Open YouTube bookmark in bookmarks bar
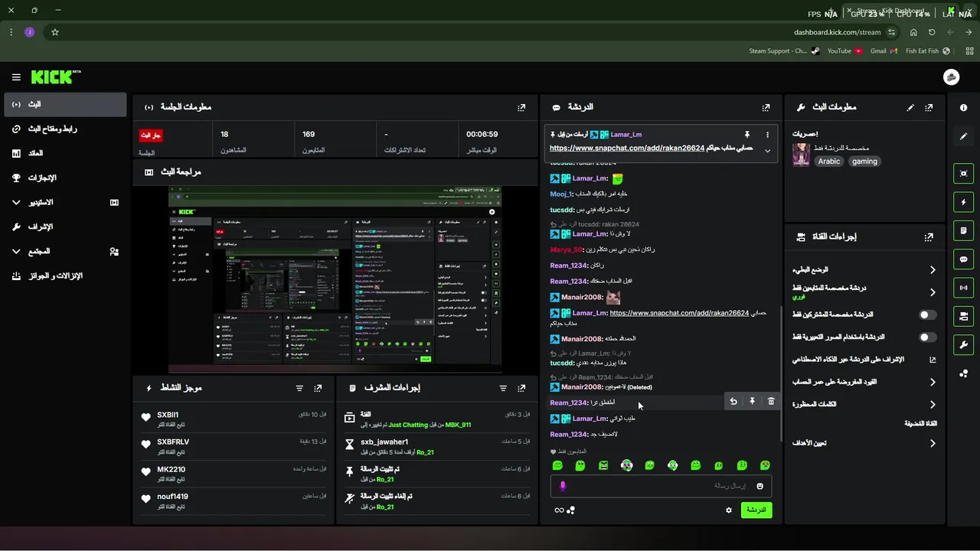This screenshot has height=551, width=980. point(844,51)
